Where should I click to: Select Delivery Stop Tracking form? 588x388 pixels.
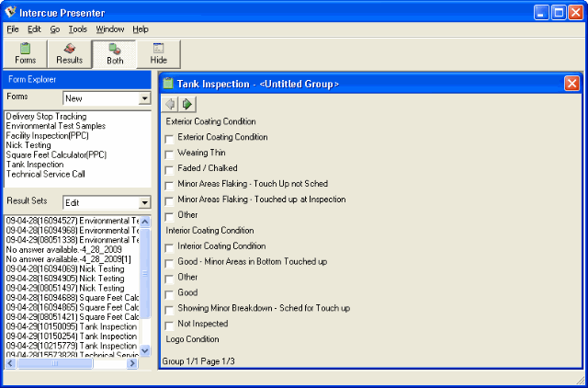coord(46,117)
